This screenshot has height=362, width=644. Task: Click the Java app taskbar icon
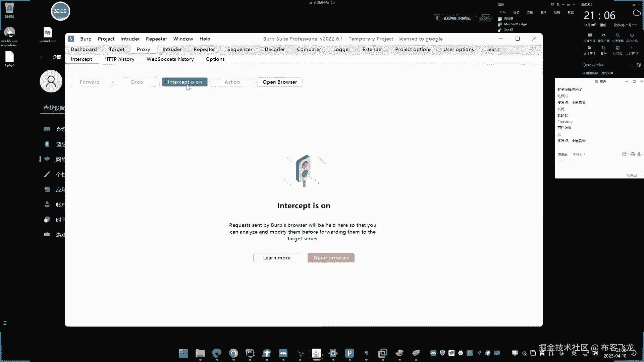pos(316,353)
